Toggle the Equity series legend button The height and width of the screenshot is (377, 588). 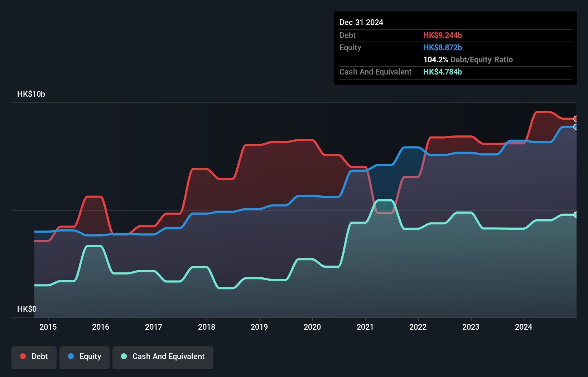click(x=85, y=357)
